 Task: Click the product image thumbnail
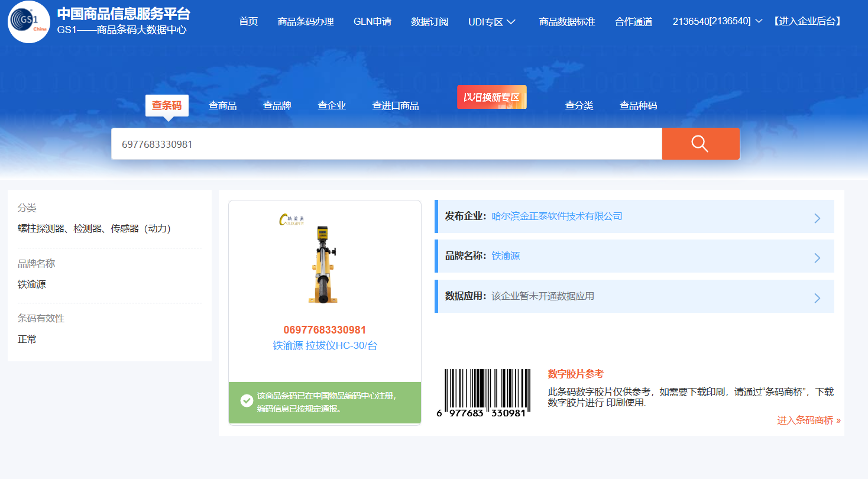click(x=324, y=259)
